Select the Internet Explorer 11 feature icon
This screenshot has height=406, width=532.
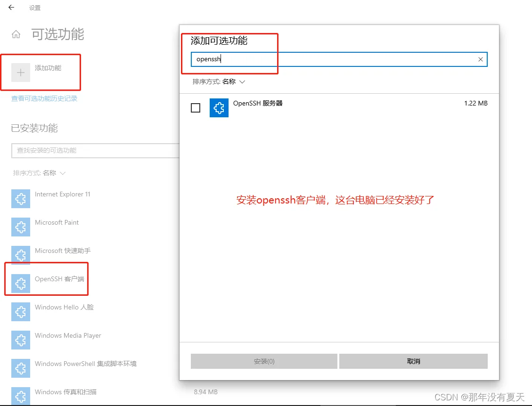pyautogui.click(x=21, y=199)
